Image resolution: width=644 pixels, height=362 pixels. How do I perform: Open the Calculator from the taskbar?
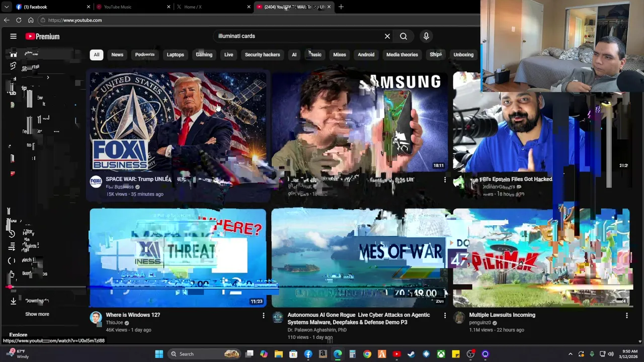(352, 354)
